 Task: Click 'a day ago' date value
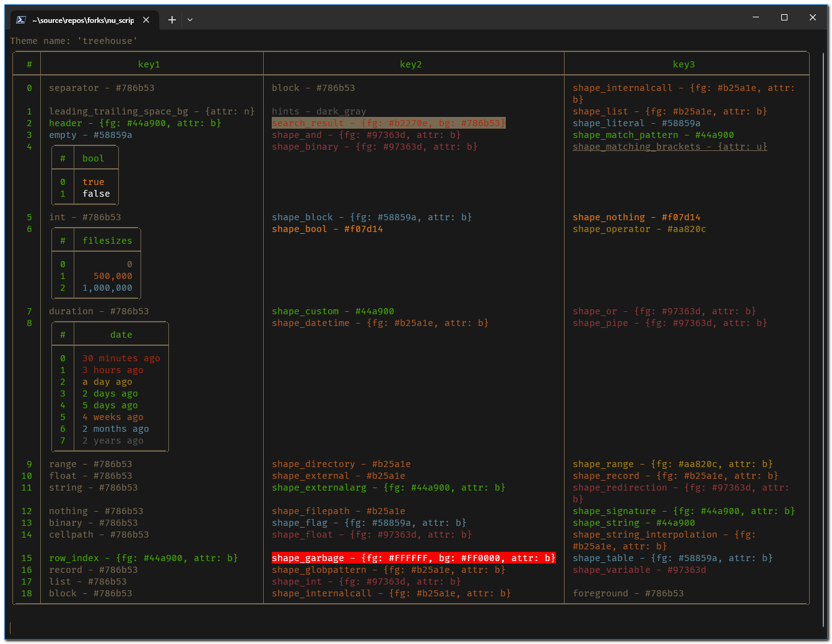tap(107, 382)
